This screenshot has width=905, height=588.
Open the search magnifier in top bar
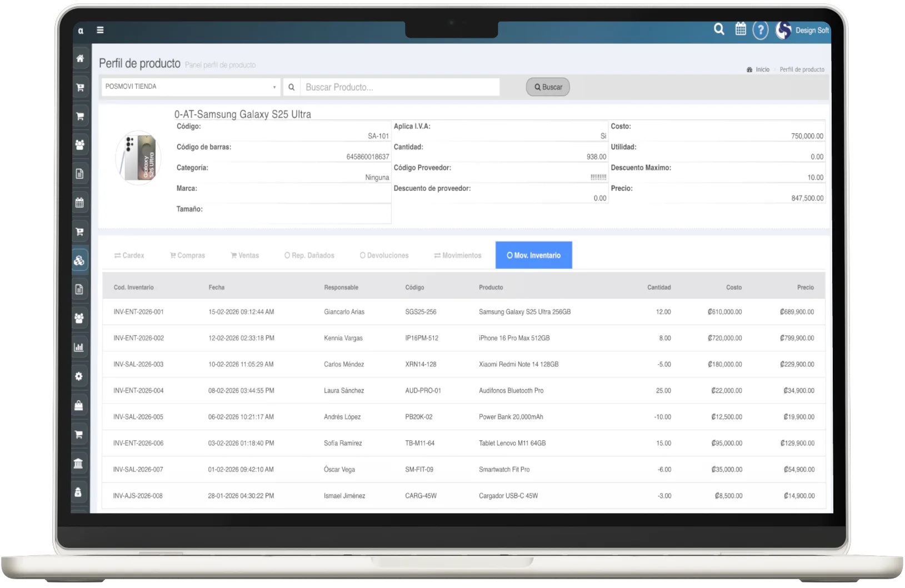click(x=719, y=29)
